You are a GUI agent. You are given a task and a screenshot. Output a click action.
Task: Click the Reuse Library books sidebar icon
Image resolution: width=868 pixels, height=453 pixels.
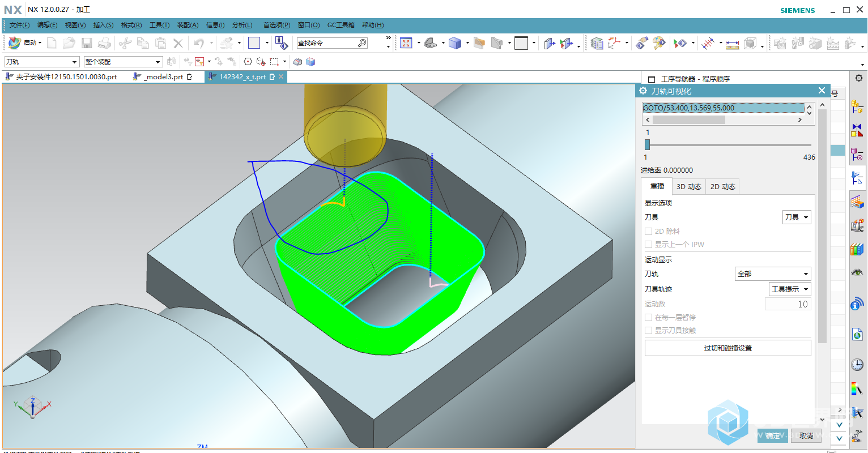[x=857, y=249]
